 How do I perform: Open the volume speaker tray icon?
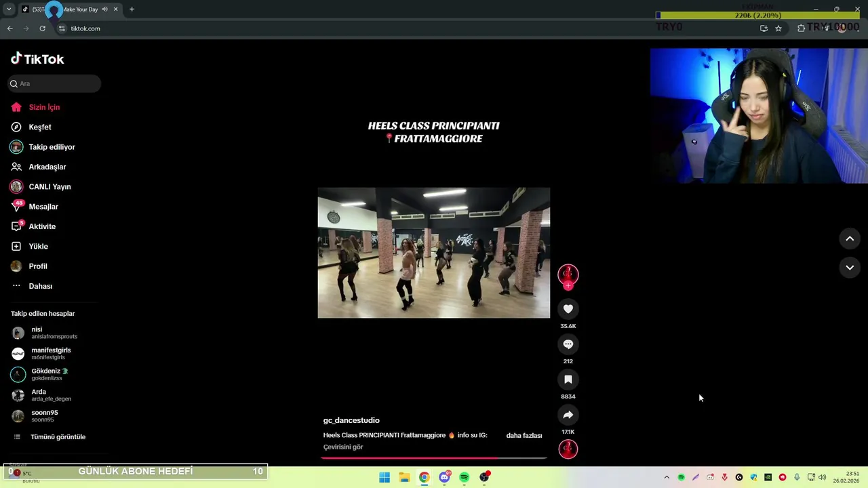[x=822, y=477]
